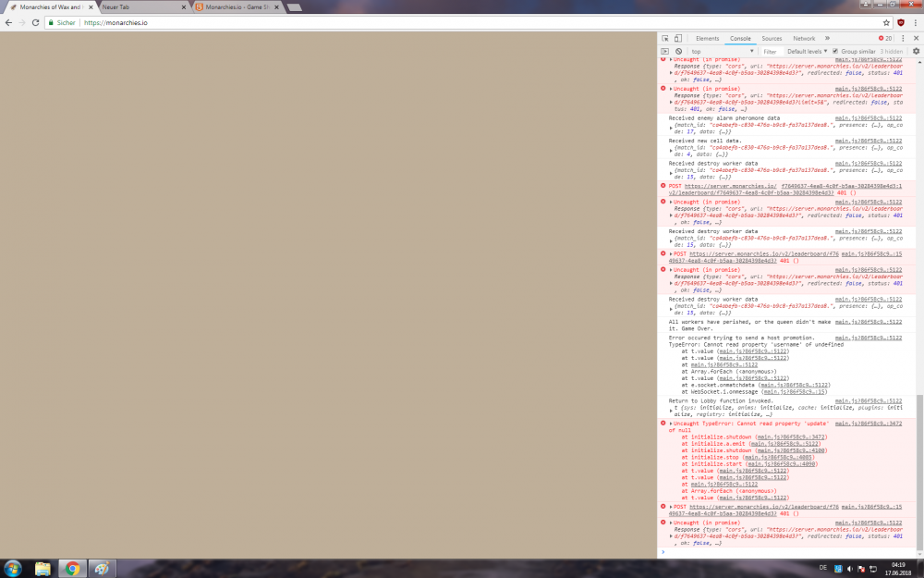Viewport: 924px width, 578px height.
Task: Click the Chrome taskbar icon
Action: 72,569
